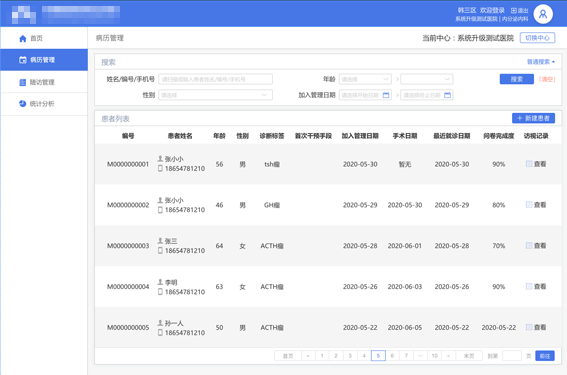This screenshot has height=375, width=567.
Task: Collapse the 普通搜索 toggle
Action: point(541,62)
